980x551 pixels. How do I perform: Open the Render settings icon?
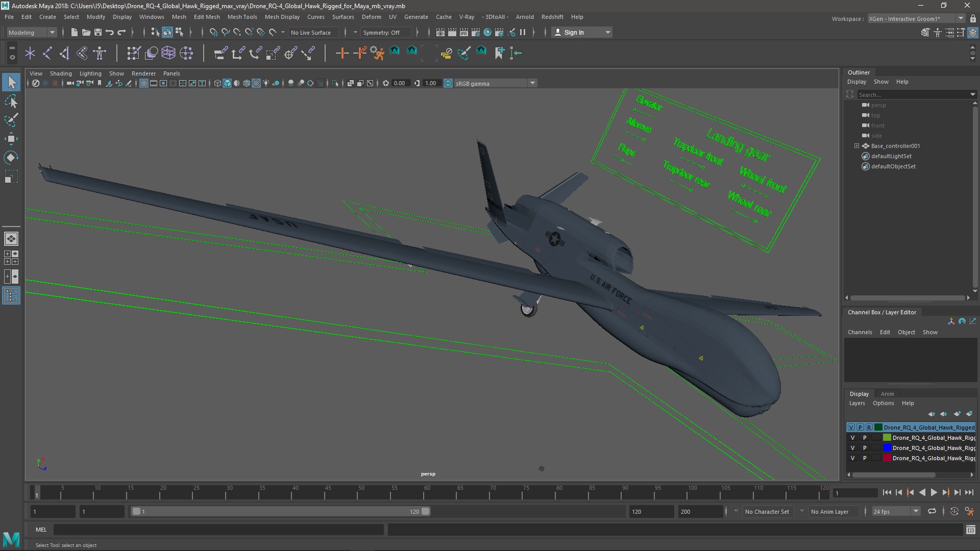coord(476,32)
